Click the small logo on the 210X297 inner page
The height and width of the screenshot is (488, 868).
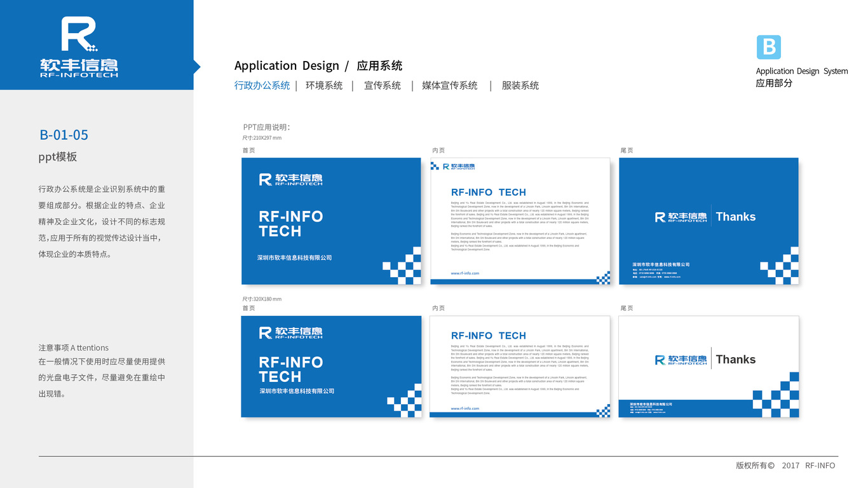pyautogui.click(x=458, y=166)
